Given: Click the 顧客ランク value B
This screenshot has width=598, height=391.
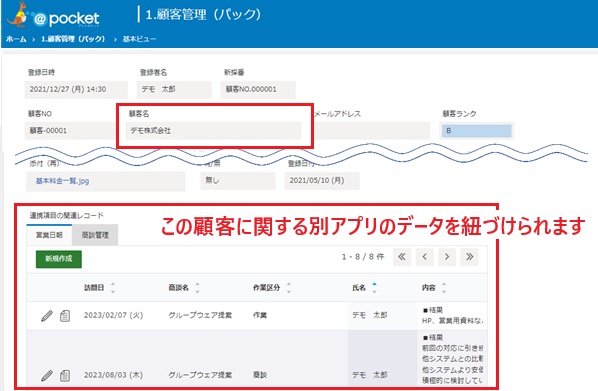Looking at the screenshot, I should tap(476, 131).
